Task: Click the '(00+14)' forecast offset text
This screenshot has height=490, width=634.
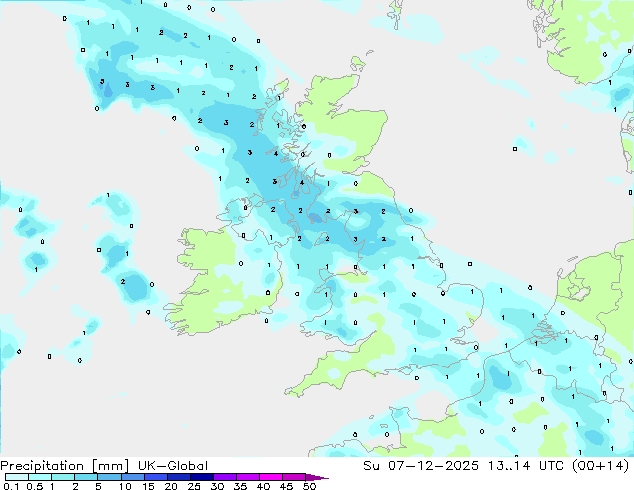Action: [x=600, y=466]
